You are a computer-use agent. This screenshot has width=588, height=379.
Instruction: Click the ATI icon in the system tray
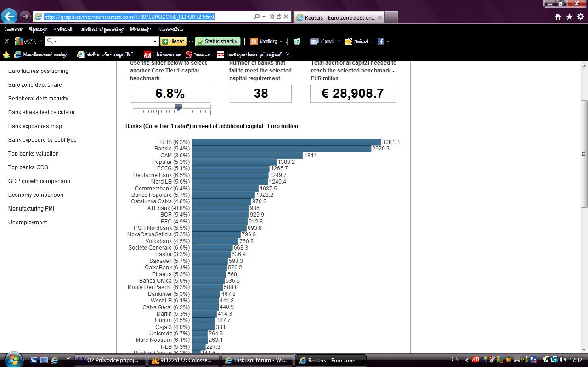pos(475,360)
